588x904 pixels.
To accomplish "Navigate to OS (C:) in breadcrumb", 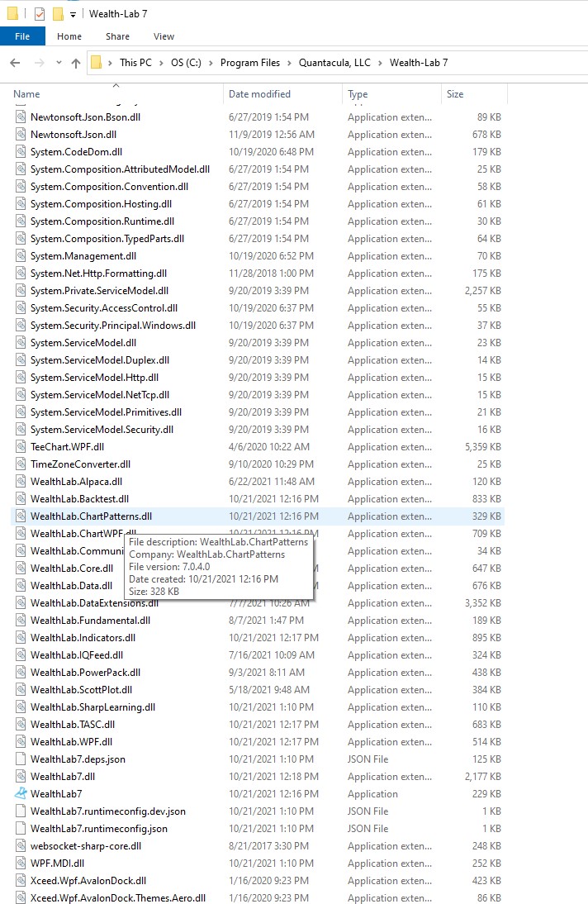I will click(186, 63).
